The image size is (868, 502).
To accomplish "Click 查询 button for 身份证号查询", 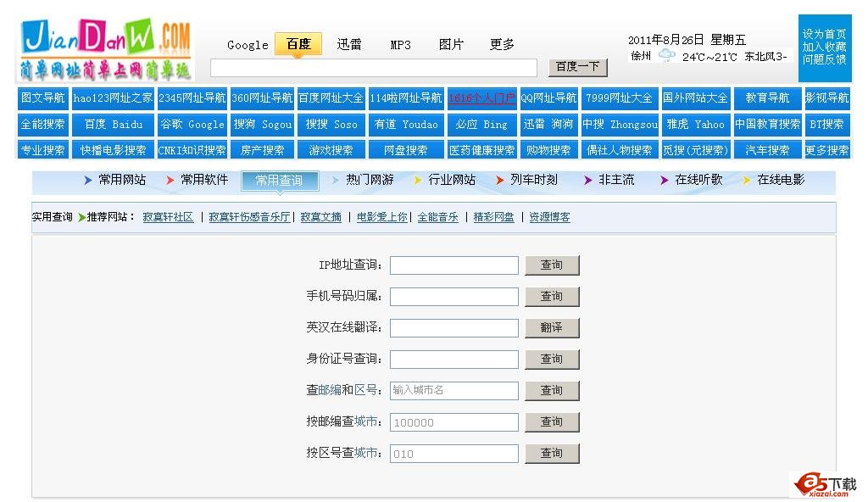I will tap(552, 359).
